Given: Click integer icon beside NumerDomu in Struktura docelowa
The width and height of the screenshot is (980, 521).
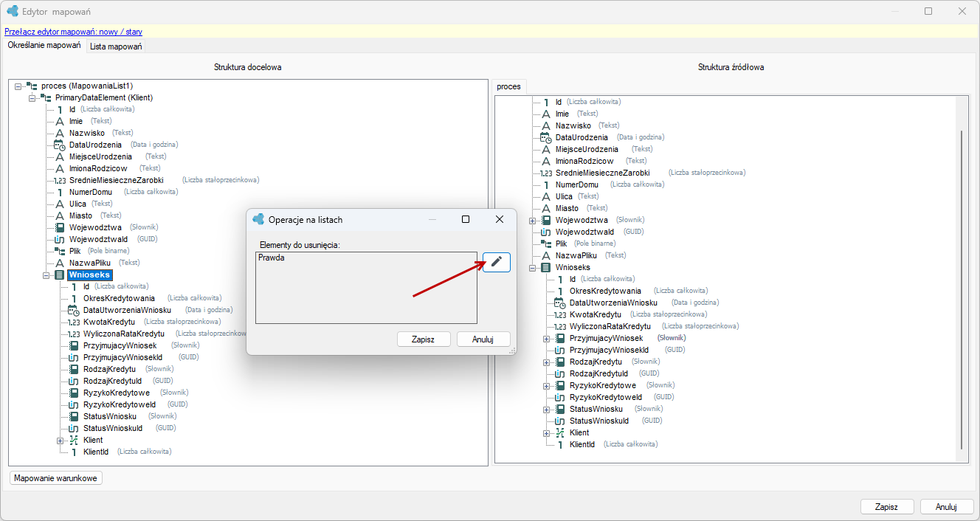Looking at the screenshot, I should point(61,192).
